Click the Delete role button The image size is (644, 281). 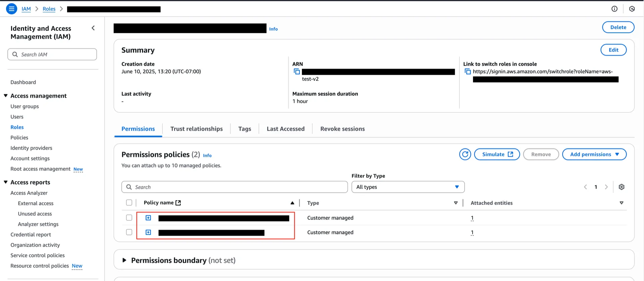pyautogui.click(x=618, y=27)
